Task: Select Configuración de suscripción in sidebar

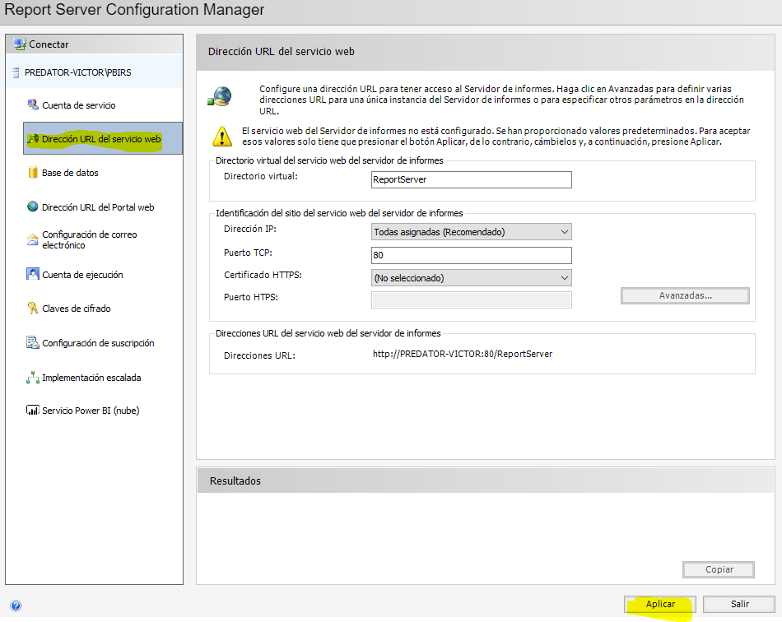Action: click(97, 343)
